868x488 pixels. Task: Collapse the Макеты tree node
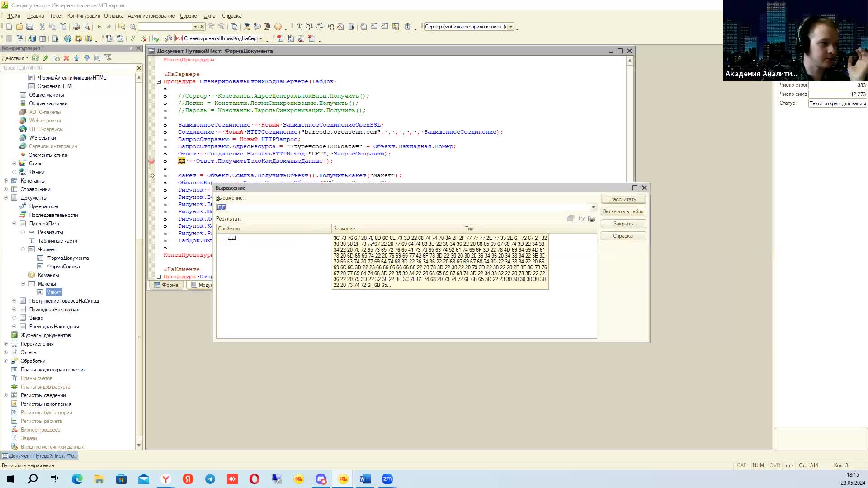[23, 284]
